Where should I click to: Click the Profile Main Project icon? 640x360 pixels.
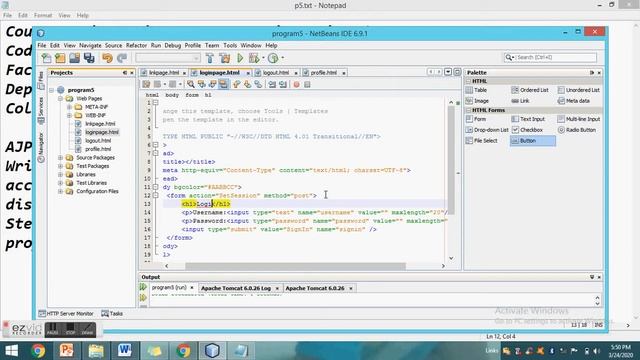pos(273,58)
